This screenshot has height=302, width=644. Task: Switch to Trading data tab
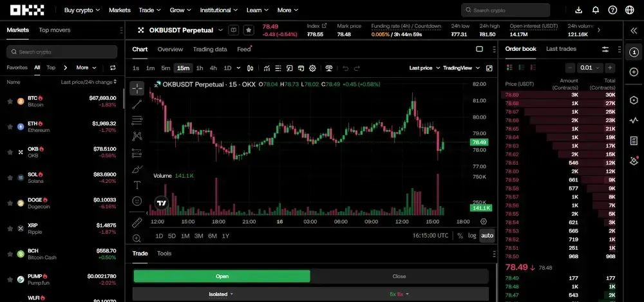(210, 50)
